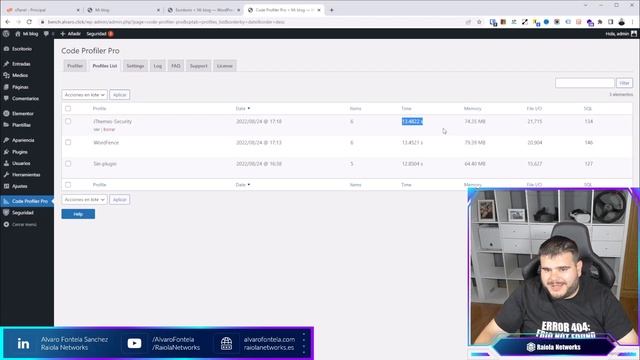Open the Sin plugin profile name
Image resolution: width=640 pixels, height=360 pixels.
click(x=105, y=164)
